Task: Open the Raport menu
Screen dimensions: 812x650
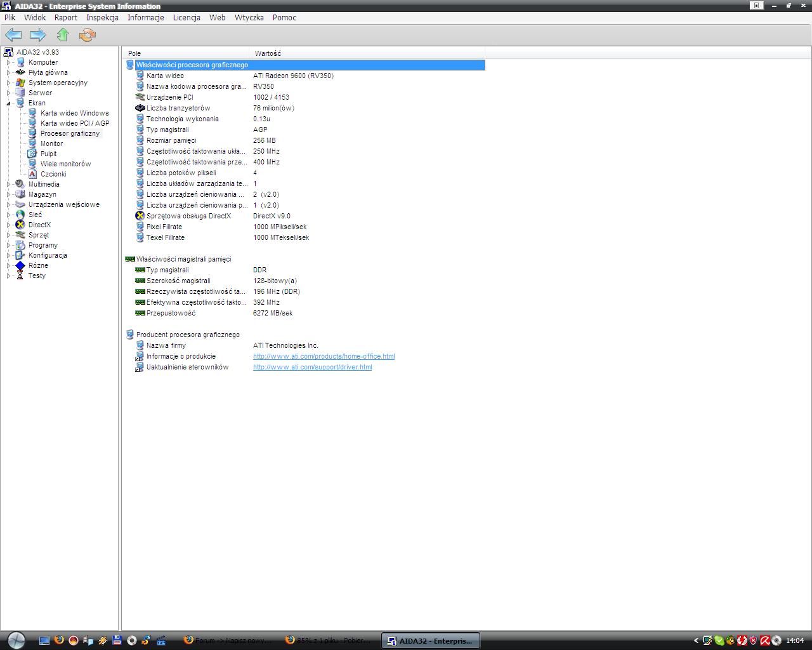Action: pyautogui.click(x=66, y=18)
